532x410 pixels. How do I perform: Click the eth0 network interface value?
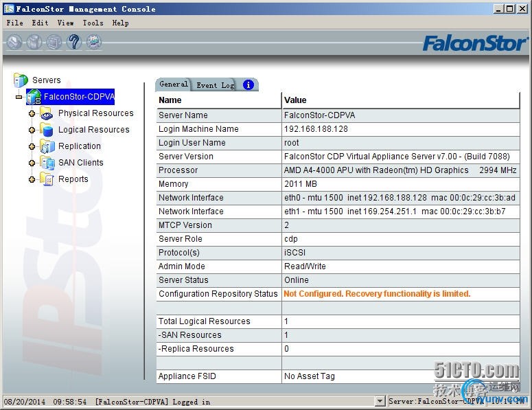400,198
